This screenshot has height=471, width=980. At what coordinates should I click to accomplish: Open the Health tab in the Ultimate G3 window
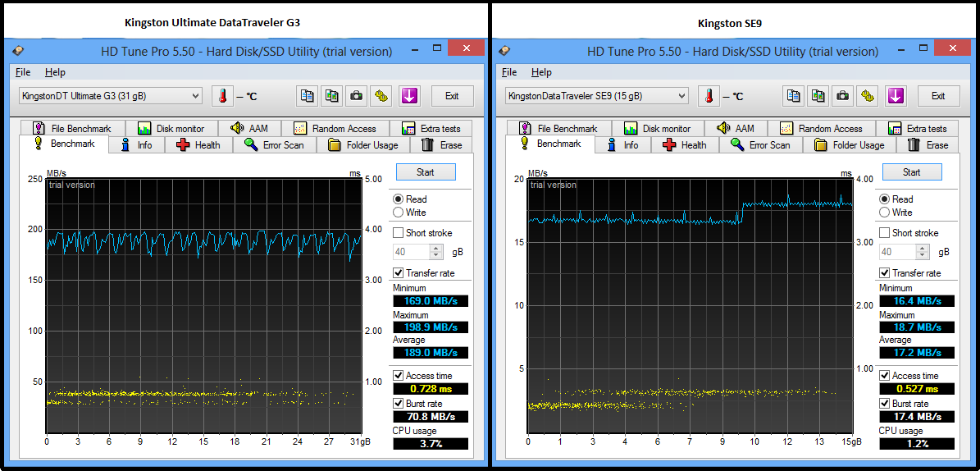[198, 145]
